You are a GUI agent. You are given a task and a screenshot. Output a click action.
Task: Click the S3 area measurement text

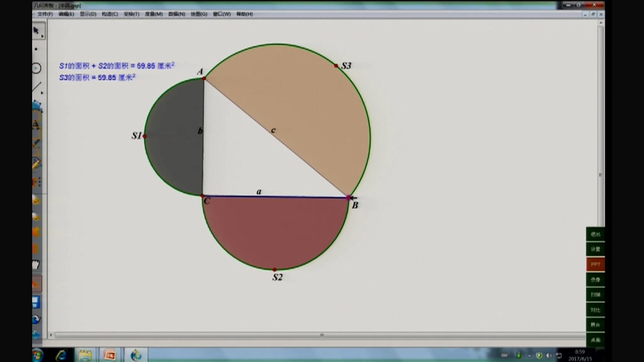click(97, 77)
